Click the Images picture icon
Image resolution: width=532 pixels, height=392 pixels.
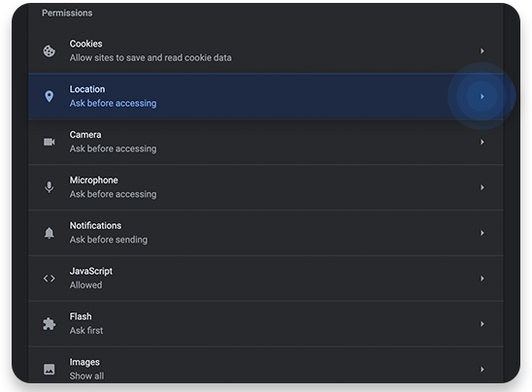click(50, 370)
